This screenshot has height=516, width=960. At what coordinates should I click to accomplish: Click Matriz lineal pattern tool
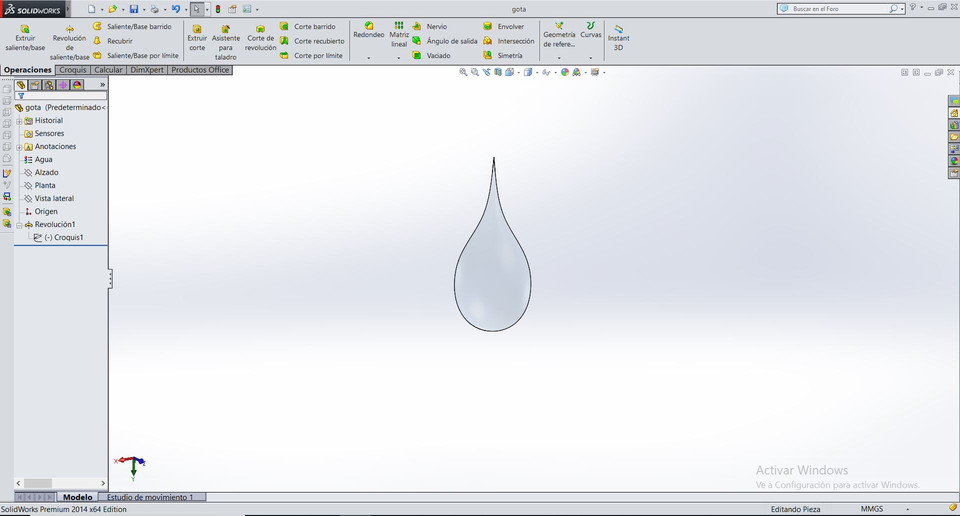coord(399,34)
